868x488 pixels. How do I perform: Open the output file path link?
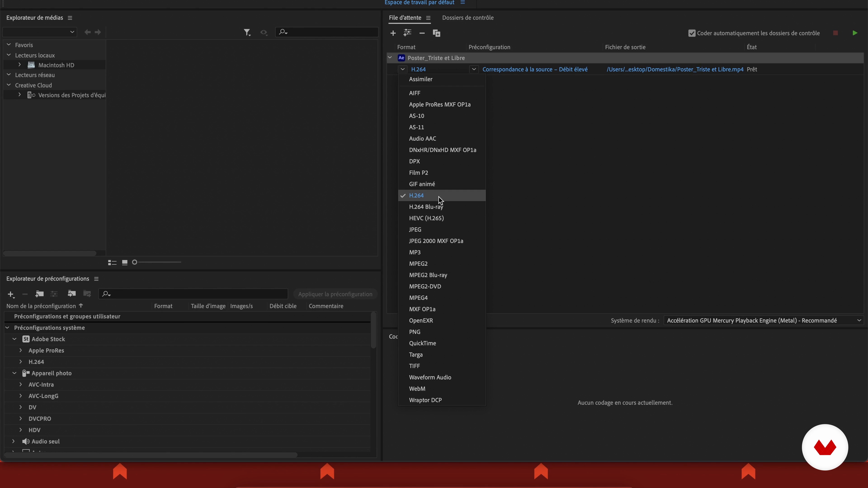point(675,69)
